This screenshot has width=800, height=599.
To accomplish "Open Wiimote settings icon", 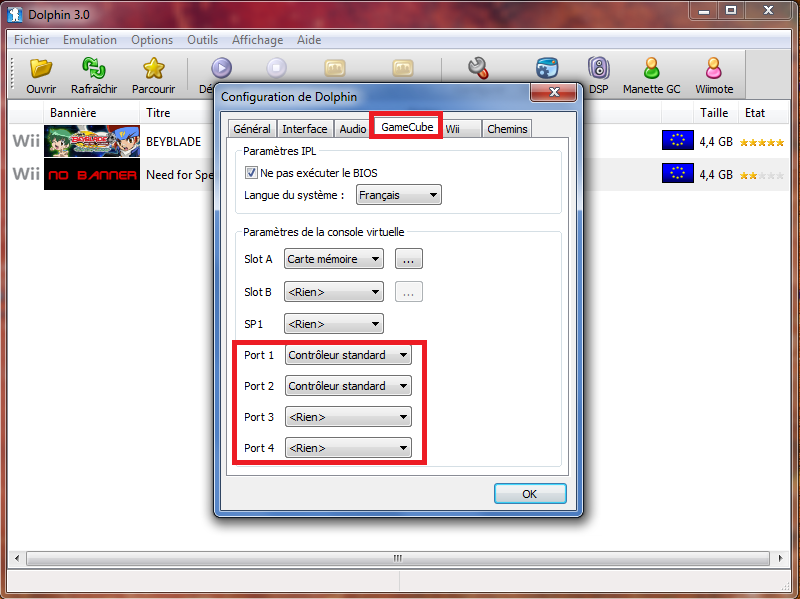I will tap(714, 68).
